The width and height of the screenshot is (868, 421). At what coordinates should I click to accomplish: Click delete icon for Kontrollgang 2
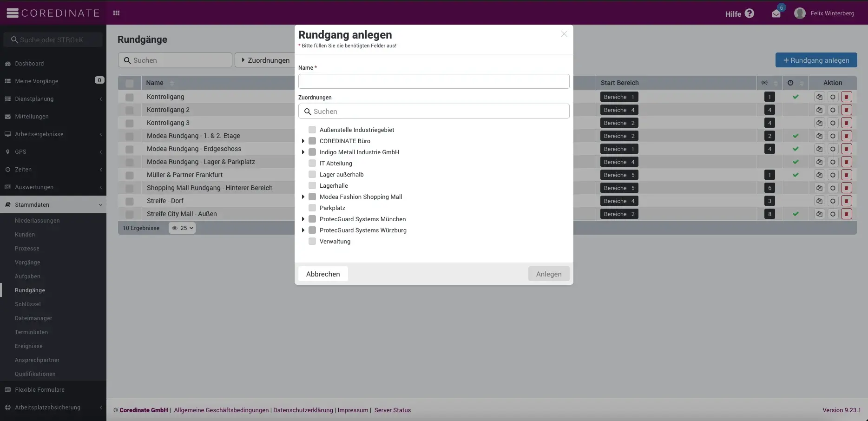(x=846, y=110)
